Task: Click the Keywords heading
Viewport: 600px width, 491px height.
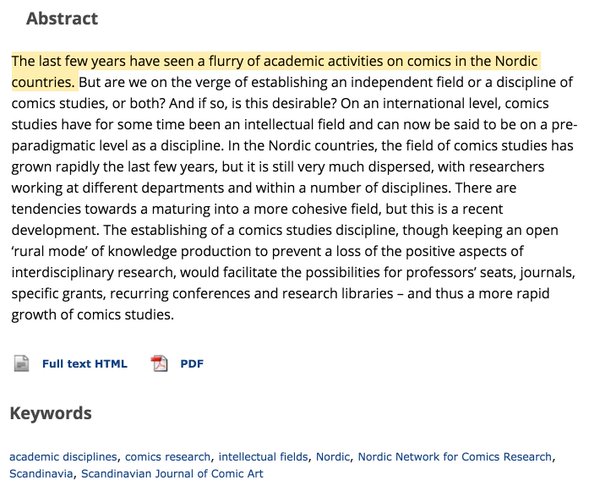Action: pos(51,413)
